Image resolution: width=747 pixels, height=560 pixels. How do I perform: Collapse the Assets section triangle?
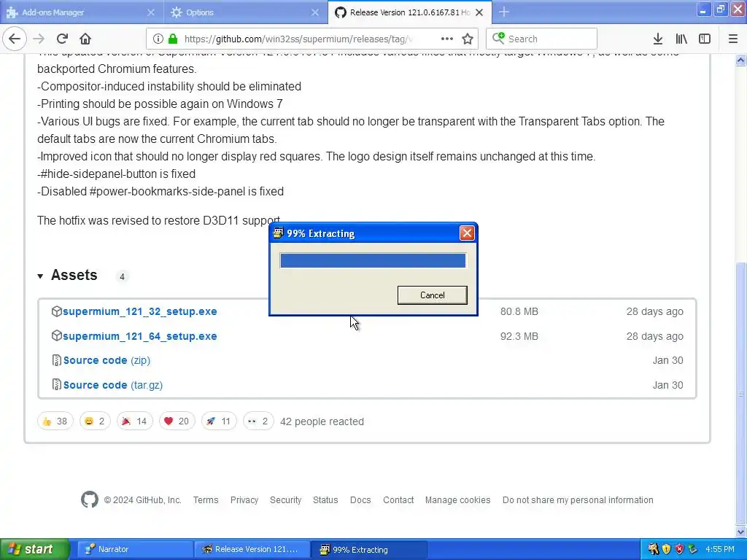pos(40,276)
